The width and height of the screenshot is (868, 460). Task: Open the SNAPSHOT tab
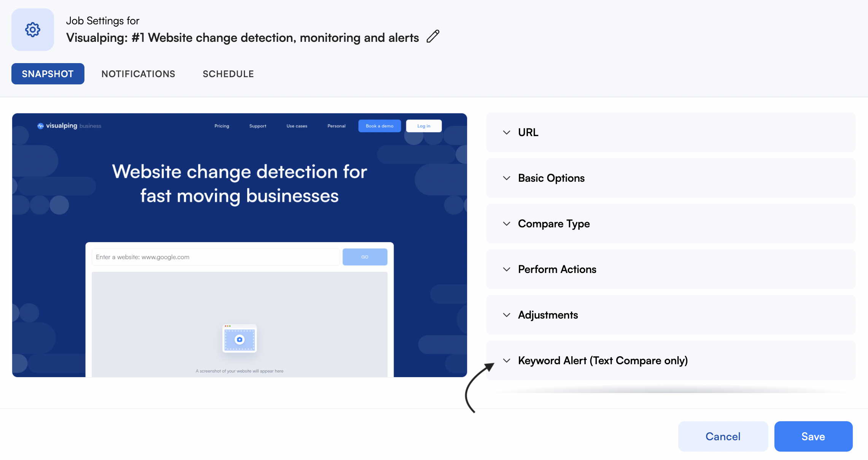click(x=48, y=74)
